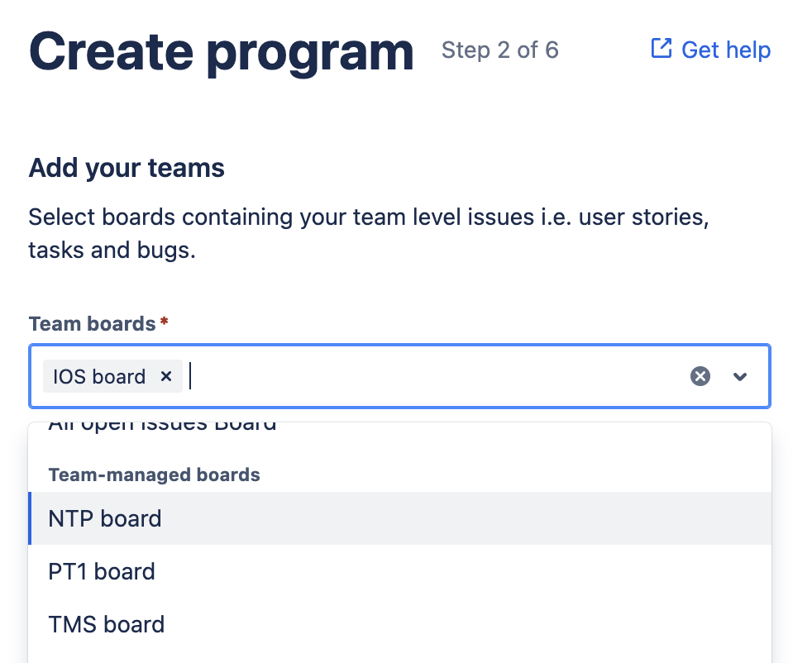Open the Get help link
The width and height of the screenshot is (812, 663).
click(725, 50)
